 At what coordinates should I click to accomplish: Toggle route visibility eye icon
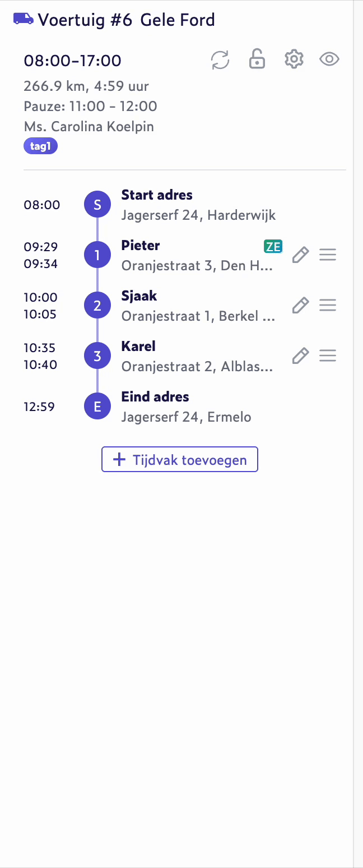pyautogui.click(x=329, y=59)
